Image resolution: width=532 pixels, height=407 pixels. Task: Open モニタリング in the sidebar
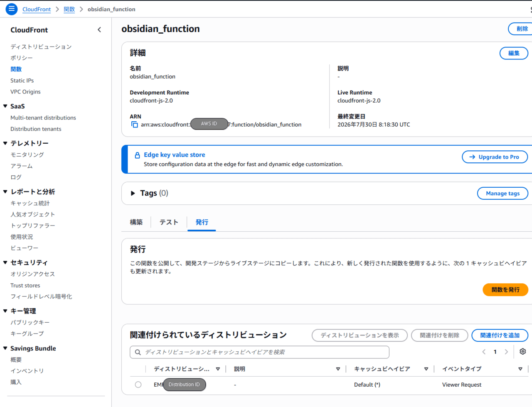click(x=27, y=154)
